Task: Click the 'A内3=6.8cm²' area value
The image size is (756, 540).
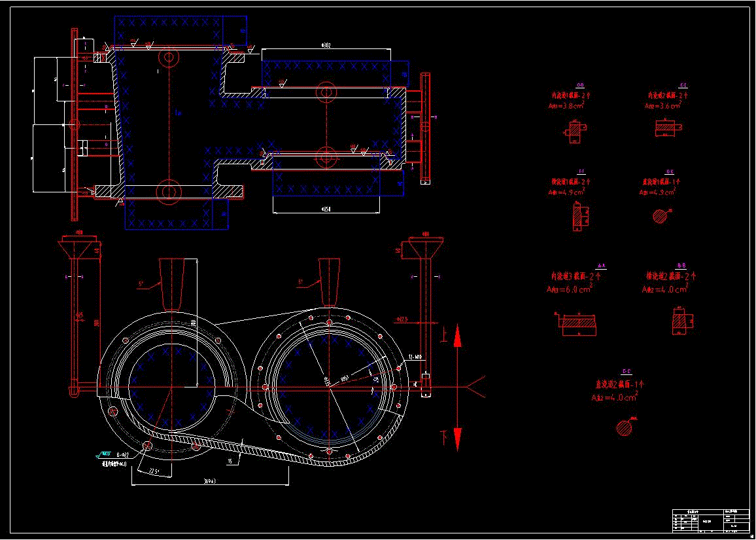Action: pyautogui.click(x=569, y=289)
